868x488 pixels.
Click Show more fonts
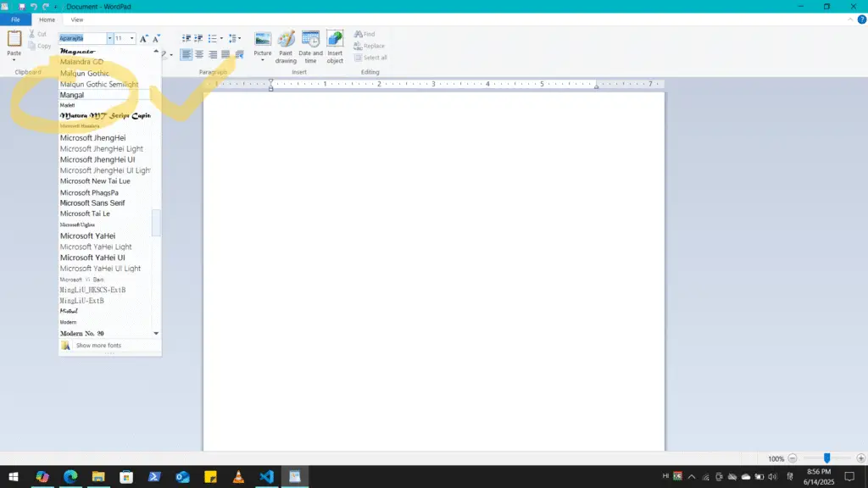point(98,346)
